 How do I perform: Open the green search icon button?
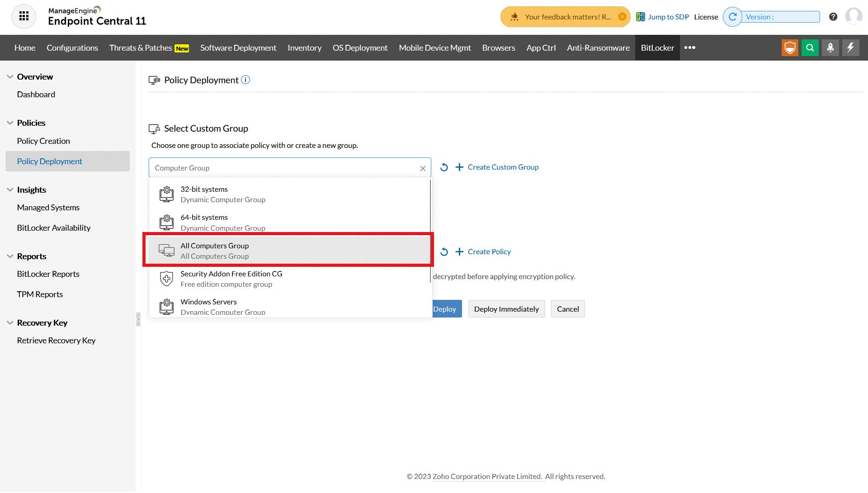[x=810, y=48]
